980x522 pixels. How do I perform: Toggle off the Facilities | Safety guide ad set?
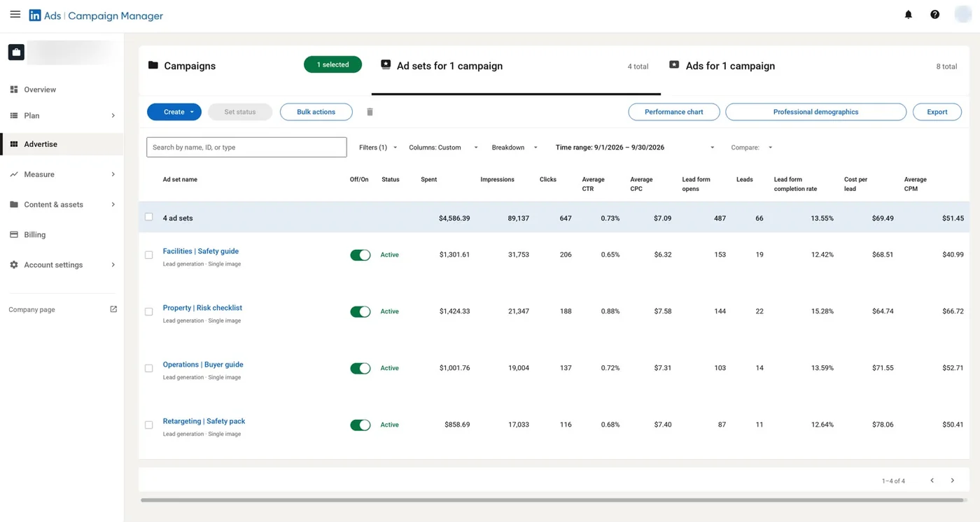point(360,255)
